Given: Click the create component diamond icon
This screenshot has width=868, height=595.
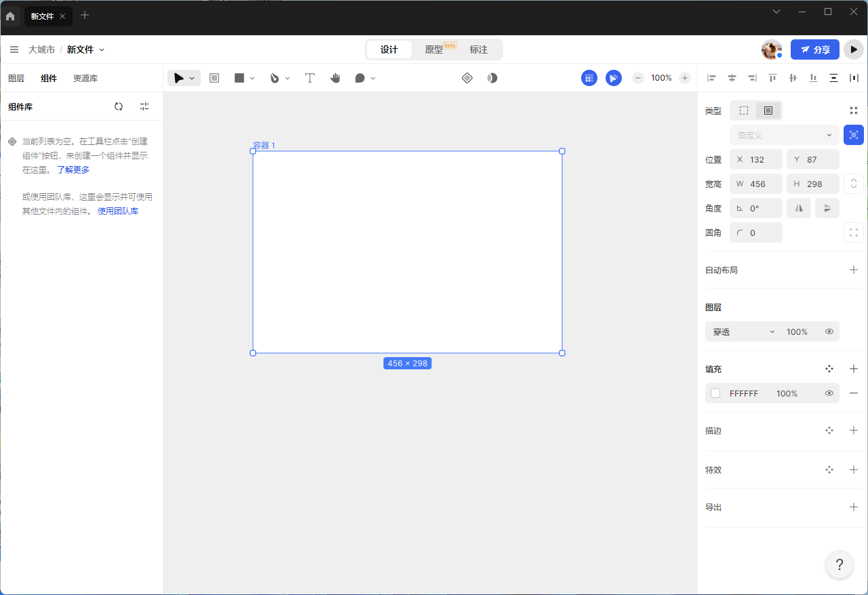Looking at the screenshot, I should click(x=467, y=78).
